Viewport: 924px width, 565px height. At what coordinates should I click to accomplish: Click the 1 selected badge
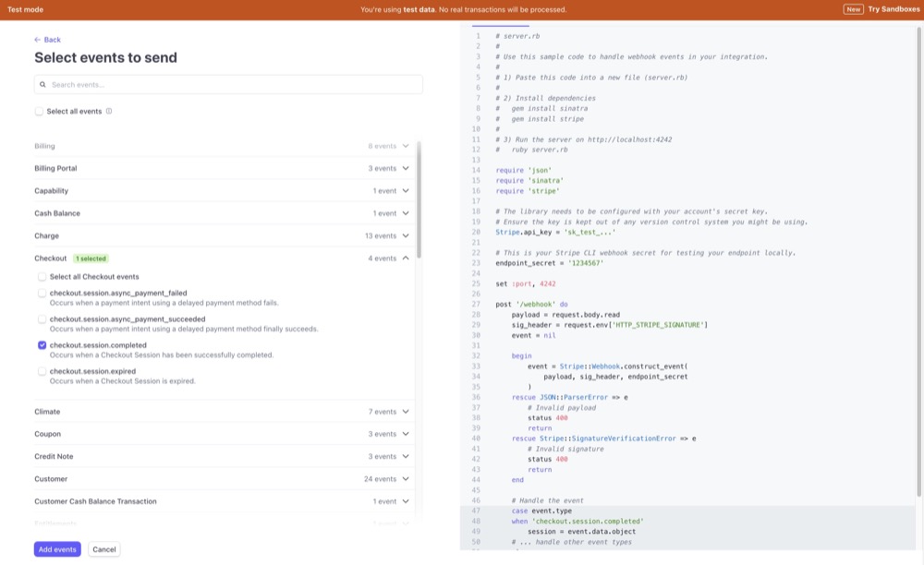pos(91,258)
